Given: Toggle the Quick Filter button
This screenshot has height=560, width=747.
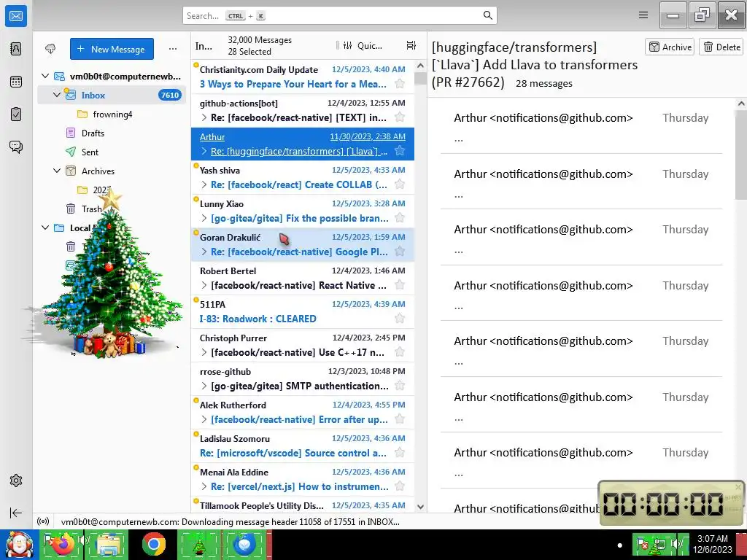Looking at the screenshot, I should (362, 46).
